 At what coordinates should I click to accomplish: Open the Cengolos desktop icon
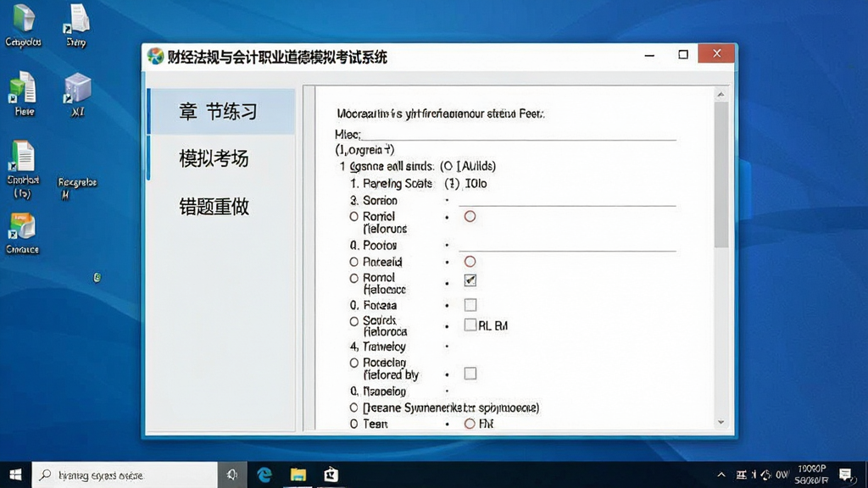(23, 25)
